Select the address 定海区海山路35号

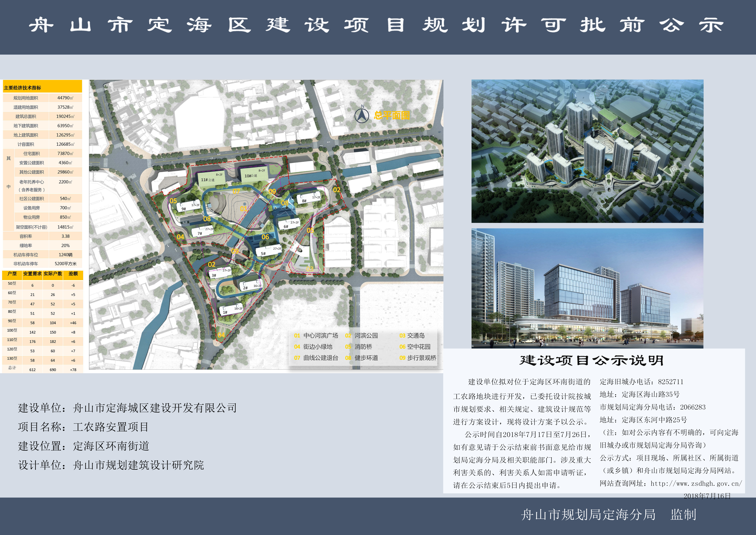651,394
